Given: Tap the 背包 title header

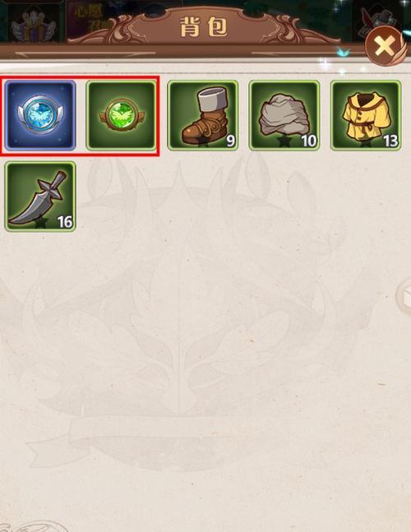Looking at the screenshot, I should pyautogui.click(x=204, y=27).
